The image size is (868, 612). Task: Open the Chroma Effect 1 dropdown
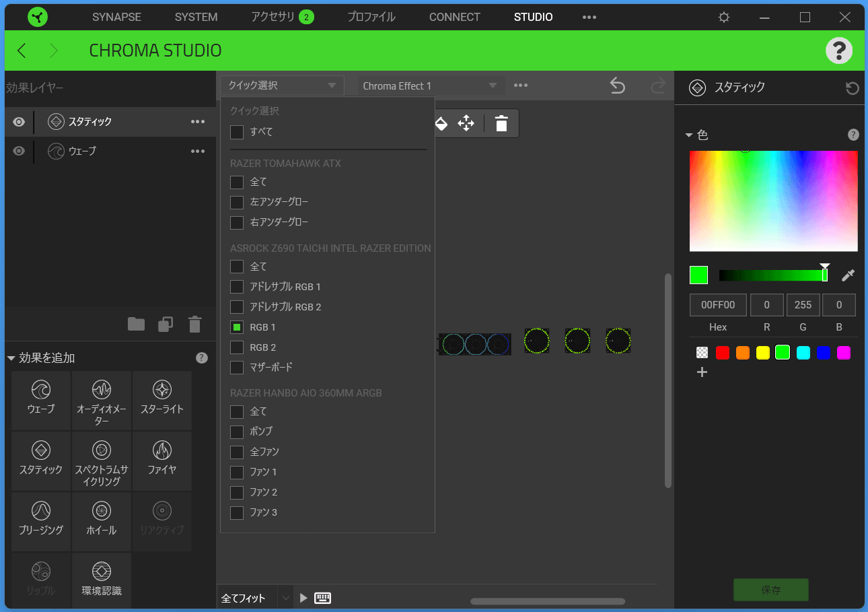click(x=430, y=86)
